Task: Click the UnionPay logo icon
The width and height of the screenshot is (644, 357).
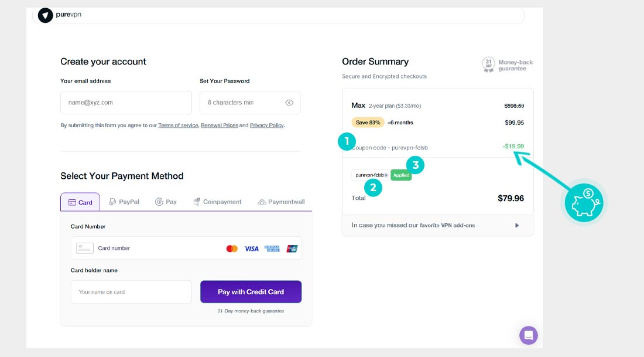Action: (x=292, y=249)
